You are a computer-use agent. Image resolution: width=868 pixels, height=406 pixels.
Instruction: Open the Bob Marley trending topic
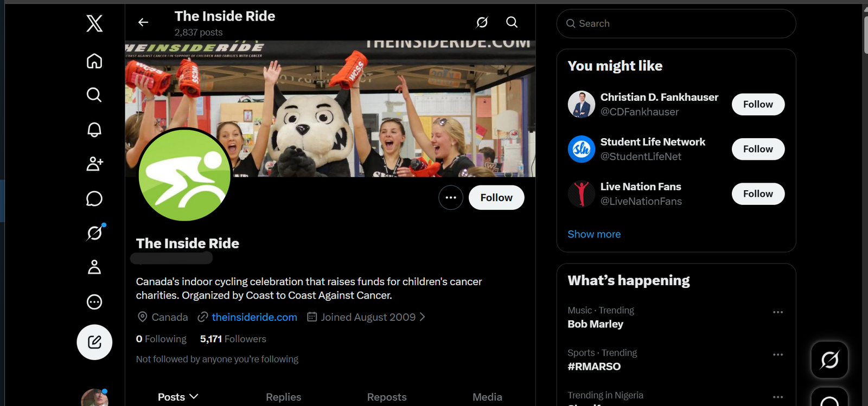595,324
